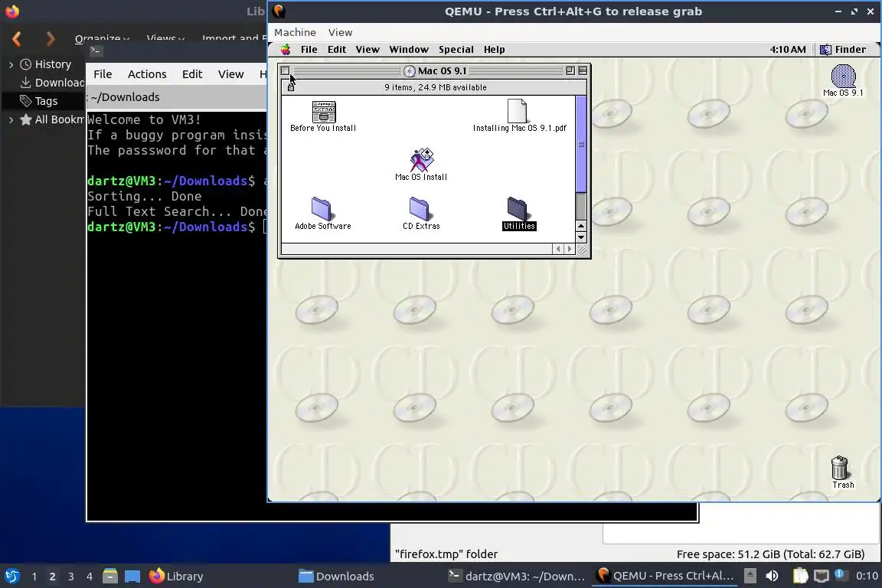Click the eject-style tray icon
Image resolution: width=882 pixels, height=588 pixels.
click(750, 576)
